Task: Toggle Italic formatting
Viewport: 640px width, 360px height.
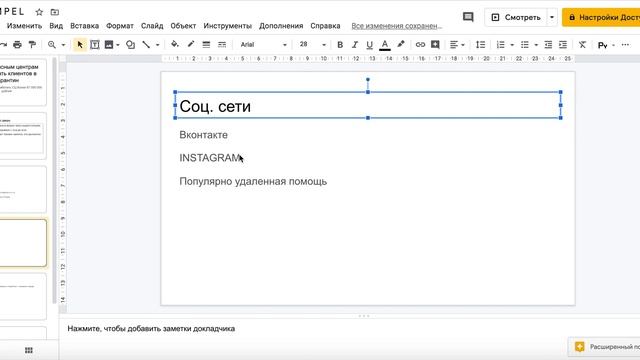Action: (x=354, y=45)
